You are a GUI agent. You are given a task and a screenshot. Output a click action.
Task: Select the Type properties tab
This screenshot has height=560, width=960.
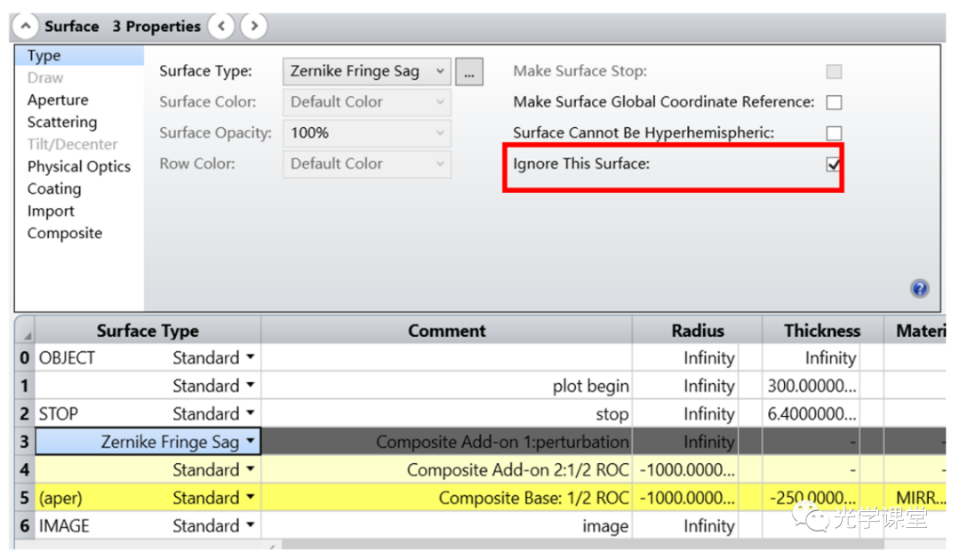point(80,56)
